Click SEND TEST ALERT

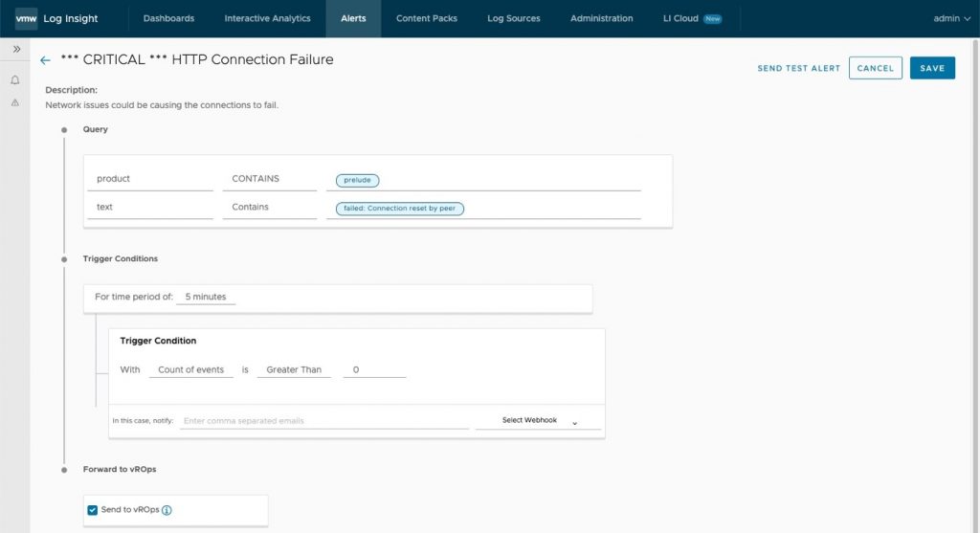[799, 68]
